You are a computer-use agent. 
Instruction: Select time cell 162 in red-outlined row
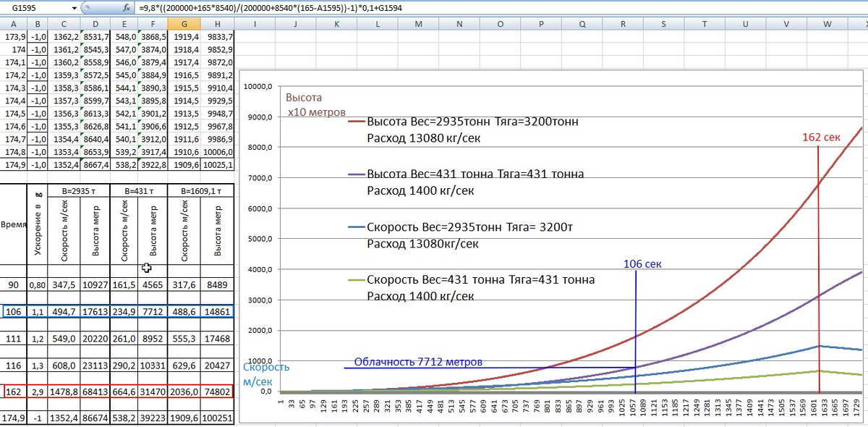(14, 392)
